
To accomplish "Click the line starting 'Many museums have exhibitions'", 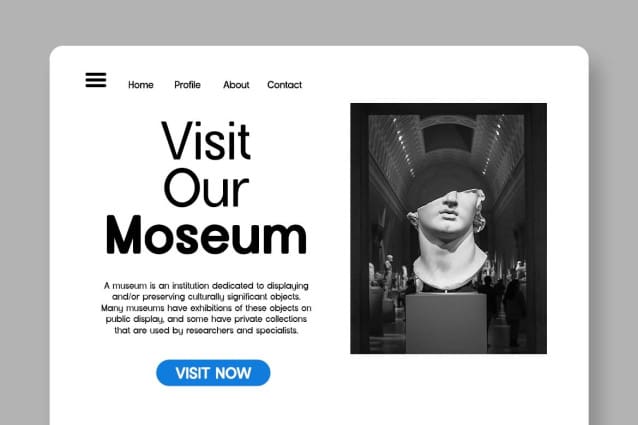I will [x=206, y=308].
